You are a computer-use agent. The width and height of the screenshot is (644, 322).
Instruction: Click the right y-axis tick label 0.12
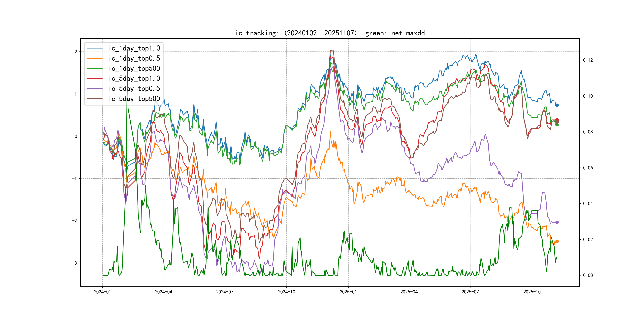[x=588, y=60]
